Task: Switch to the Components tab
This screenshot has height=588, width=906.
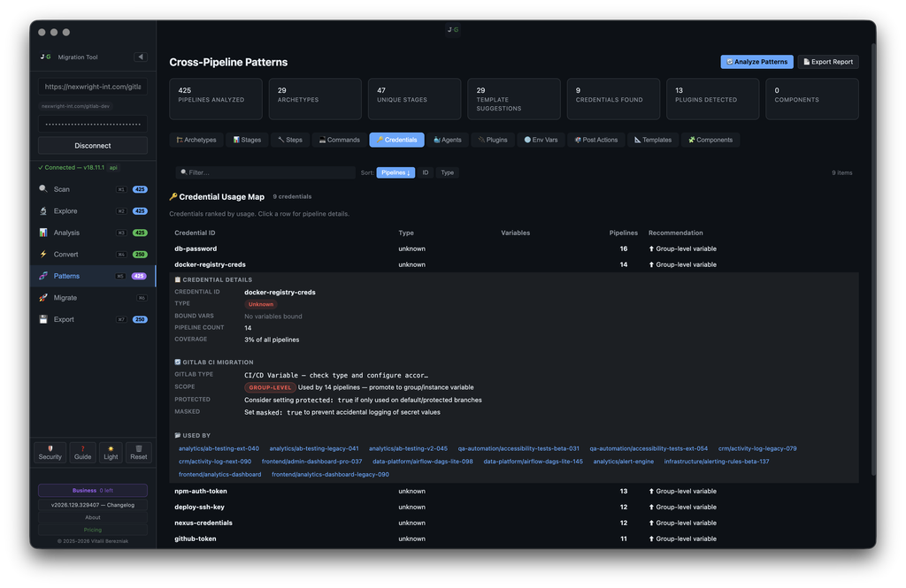Action: [710, 140]
